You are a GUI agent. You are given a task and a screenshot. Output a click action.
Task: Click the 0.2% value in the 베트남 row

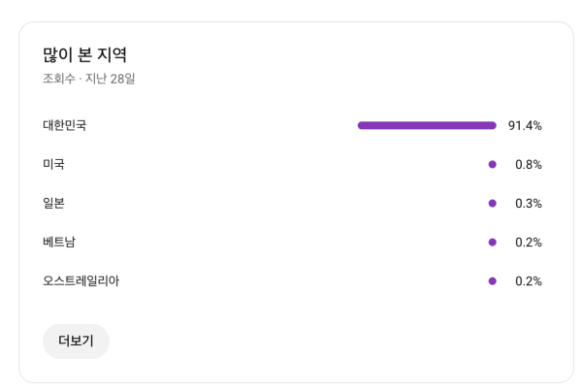click(x=529, y=242)
